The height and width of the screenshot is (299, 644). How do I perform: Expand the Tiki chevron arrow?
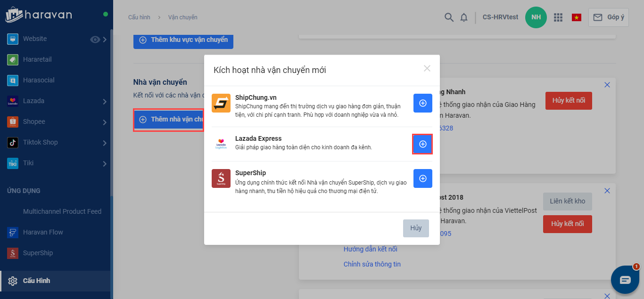[x=105, y=163]
